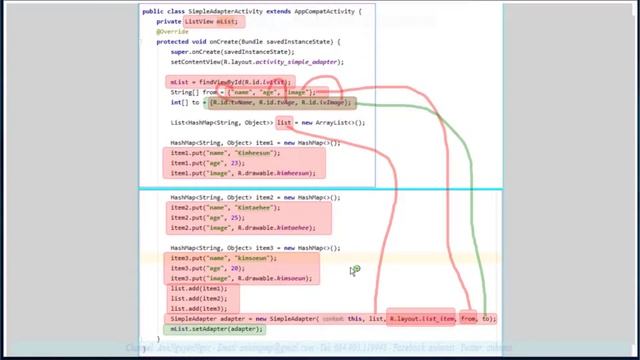
Task: Click the @Override annotation
Action: (x=172, y=31)
